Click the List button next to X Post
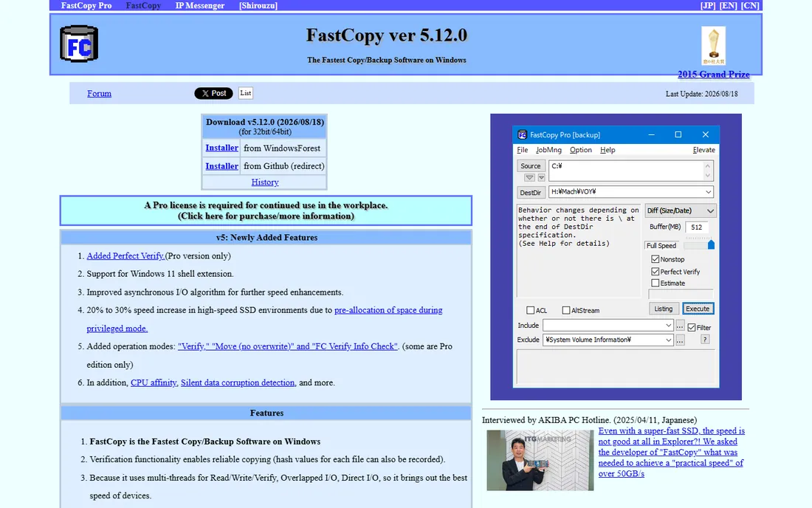The image size is (812, 508). (x=246, y=93)
